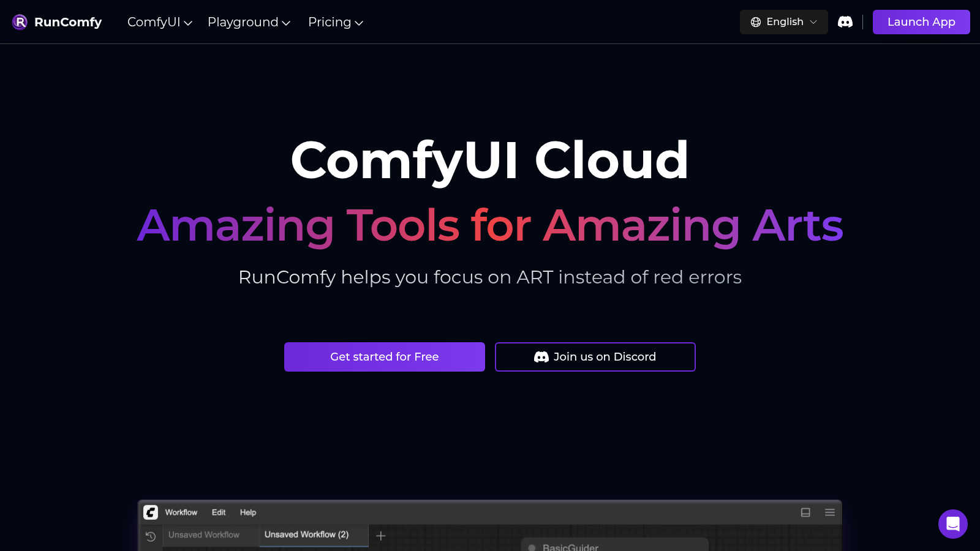This screenshot has width=980, height=551.
Task: Expand the Playground dropdown menu
Action: 249,22
